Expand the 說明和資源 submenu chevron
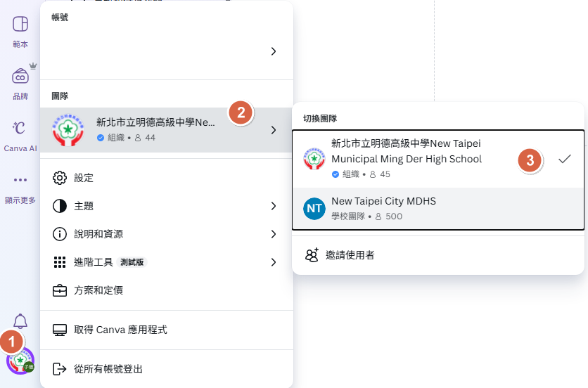Image resolution: width=588 pixels, height=388 pixels. point(274,234)
